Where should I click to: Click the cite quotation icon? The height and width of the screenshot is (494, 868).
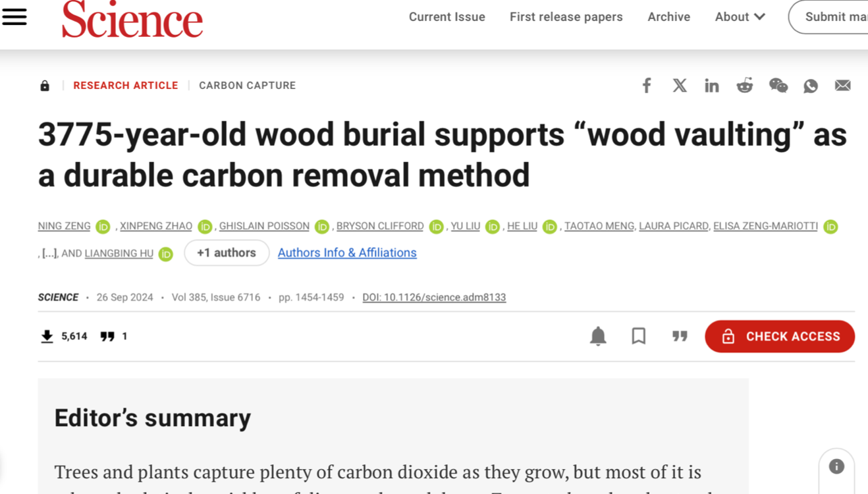(680, 336)
